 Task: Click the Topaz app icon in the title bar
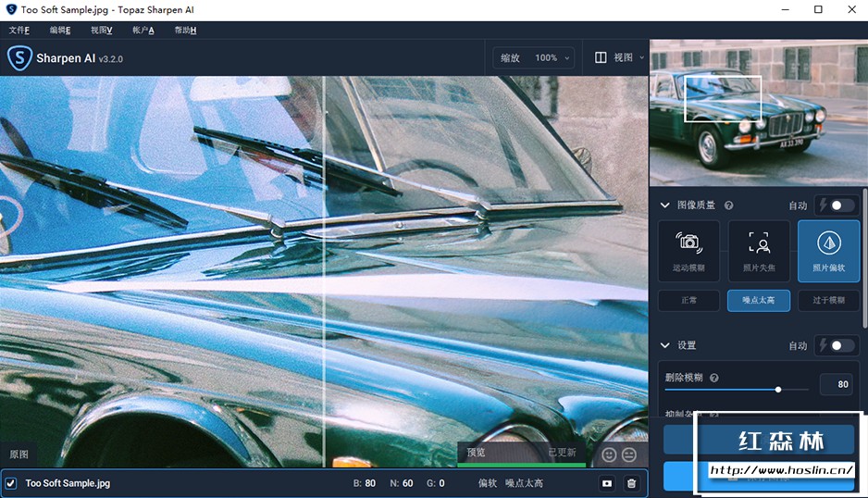(11, 9)
